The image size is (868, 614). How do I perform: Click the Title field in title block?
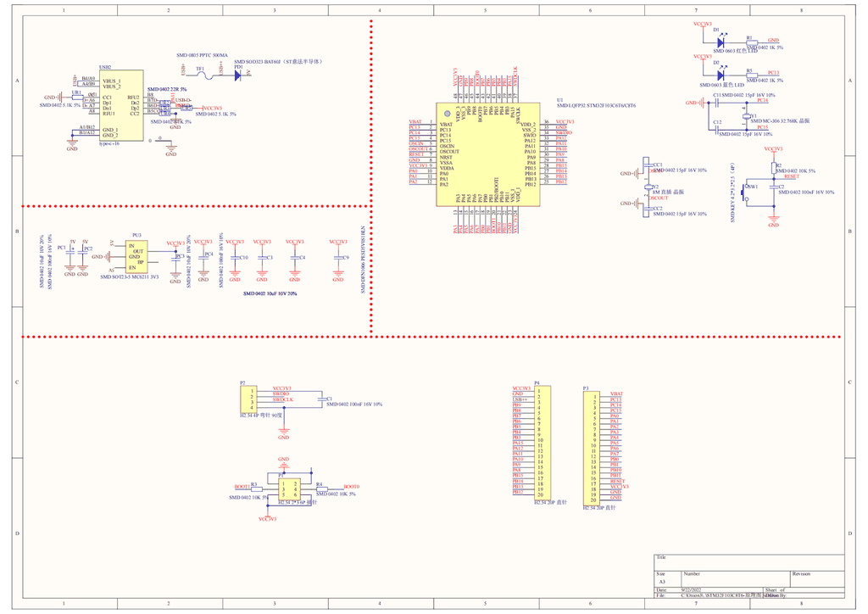click(x=749, y=562)
